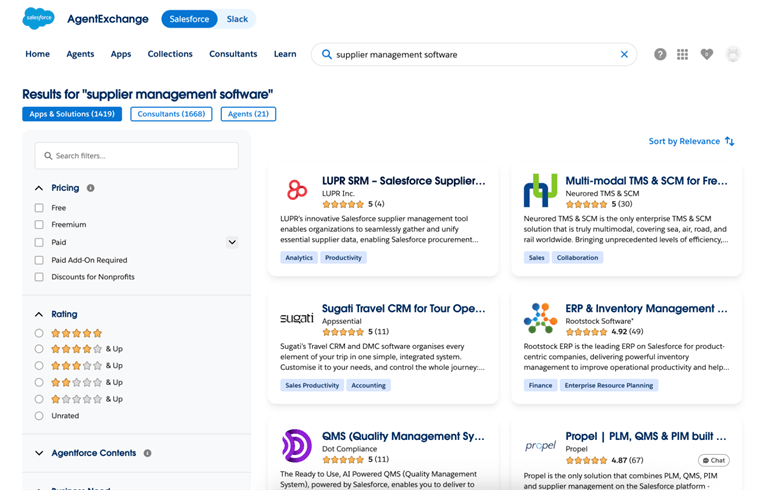The height and width of the screenshot is (490, 768).
Task: Select one star & Up rating
Action: (39, 399)
